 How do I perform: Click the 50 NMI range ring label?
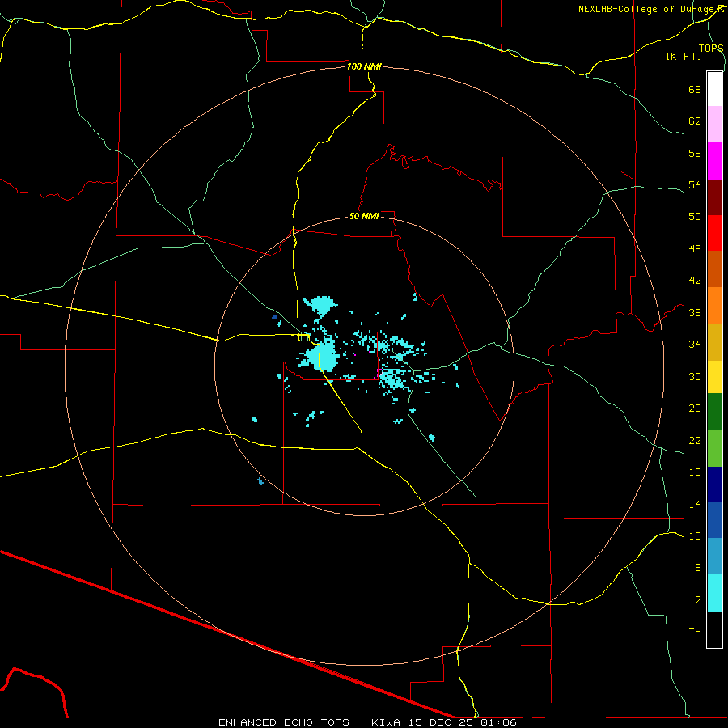point(364,216)
